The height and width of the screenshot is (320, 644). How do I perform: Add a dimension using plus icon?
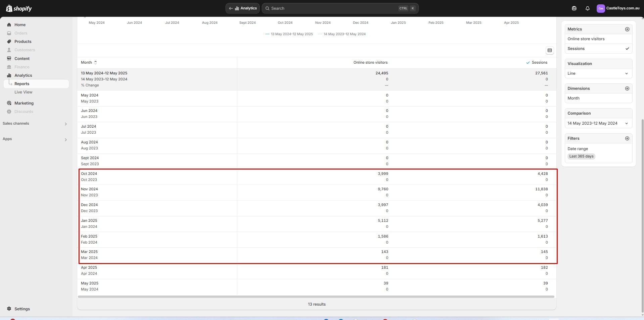click(627, 88)
